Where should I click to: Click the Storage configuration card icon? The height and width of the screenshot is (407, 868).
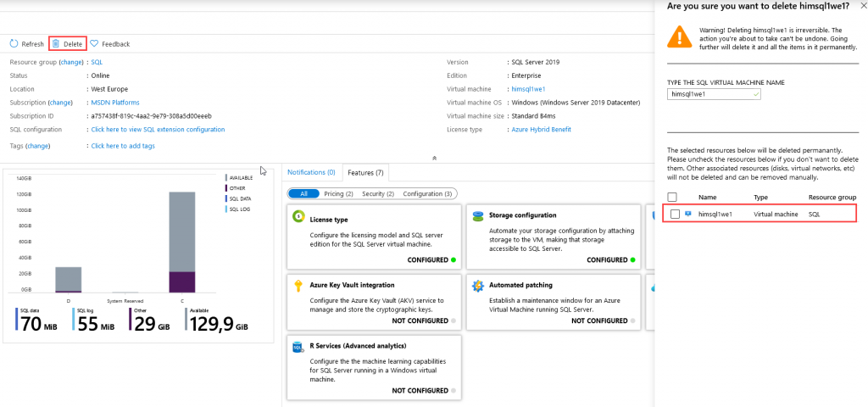478,216
